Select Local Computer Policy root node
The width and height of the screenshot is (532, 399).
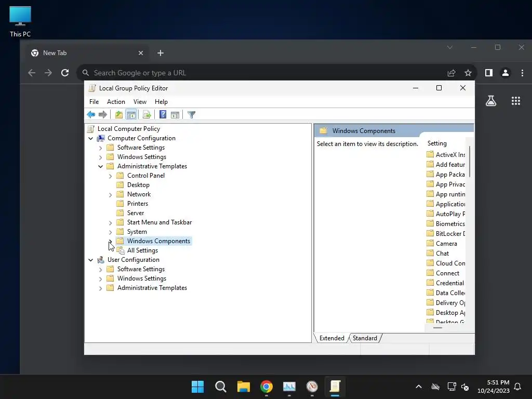[129, 129]
